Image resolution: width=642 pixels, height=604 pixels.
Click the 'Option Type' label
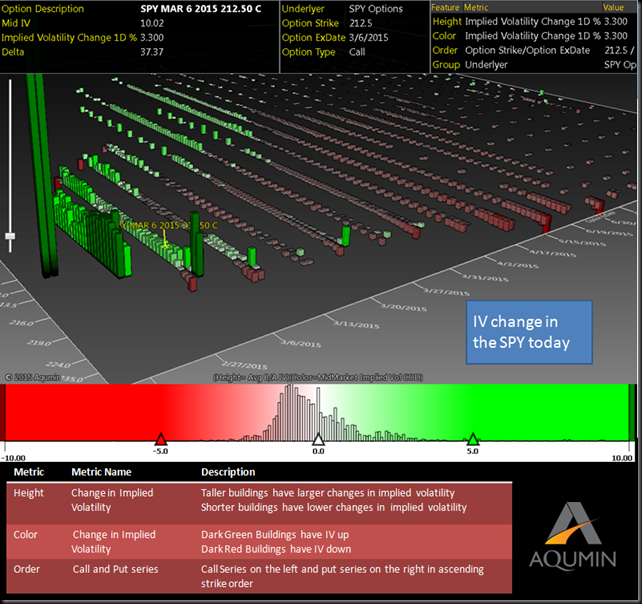pyautogui.click(x=308, y=52)
